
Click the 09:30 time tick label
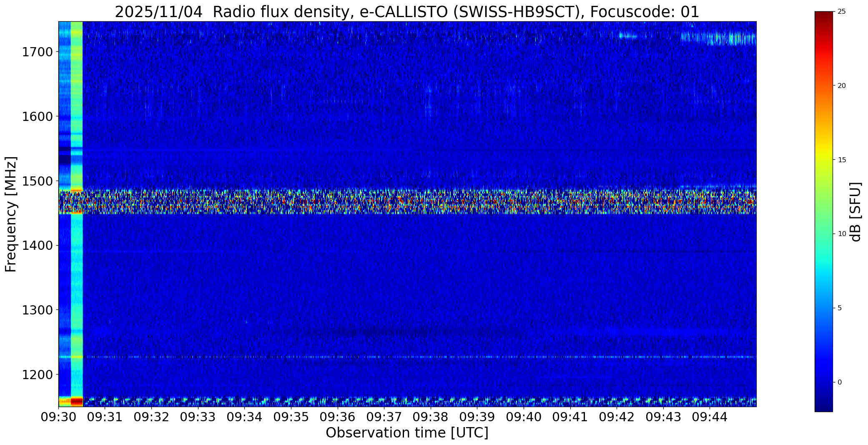(58, 417)
